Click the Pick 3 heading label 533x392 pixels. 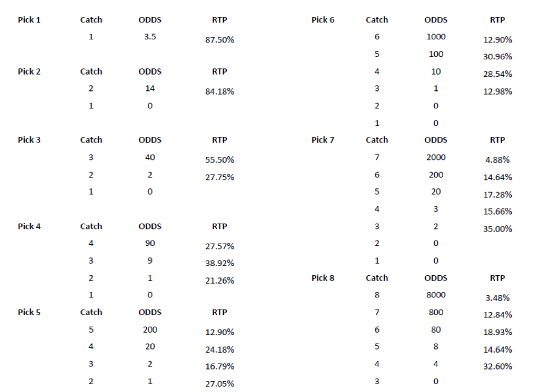(29, 140)
